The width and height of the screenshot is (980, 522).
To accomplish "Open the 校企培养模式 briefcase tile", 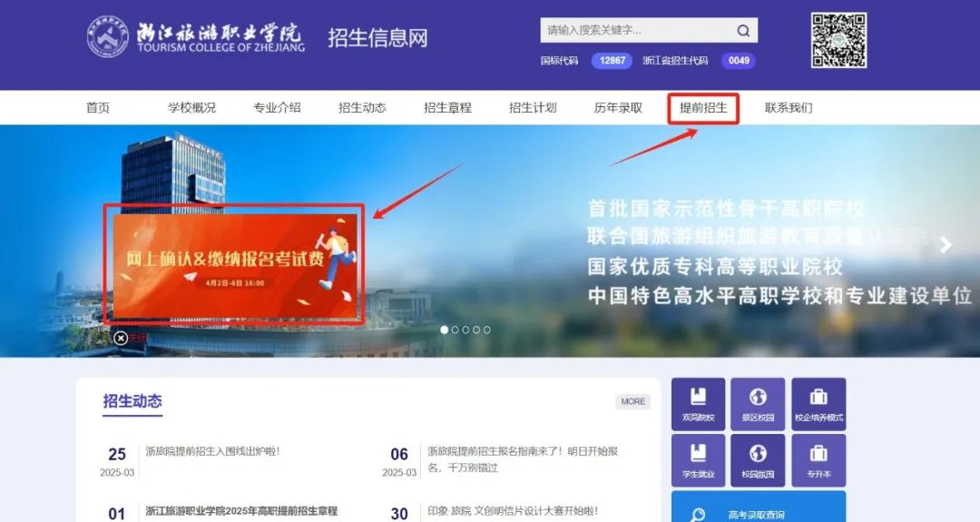I will coord(818,405).
